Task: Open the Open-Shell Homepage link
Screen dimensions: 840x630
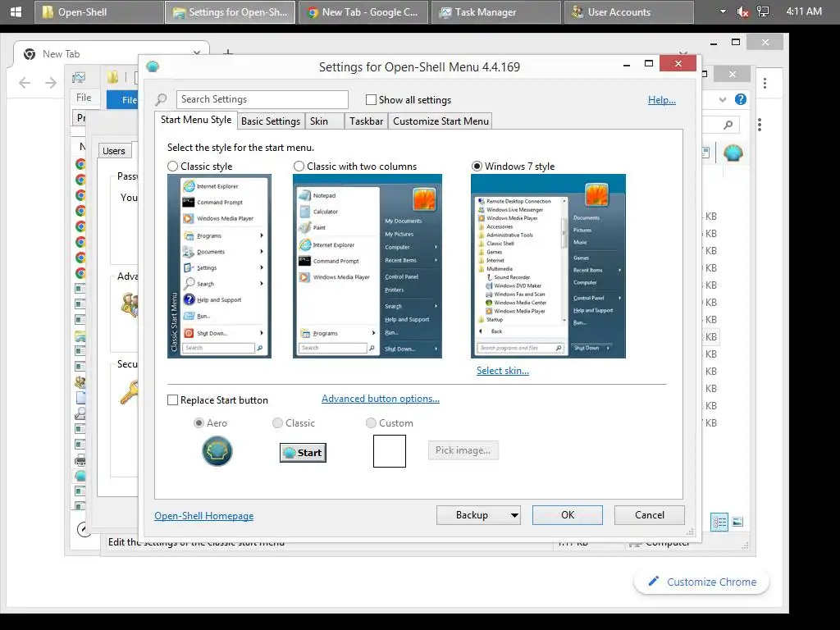Action: click(204, 515)
